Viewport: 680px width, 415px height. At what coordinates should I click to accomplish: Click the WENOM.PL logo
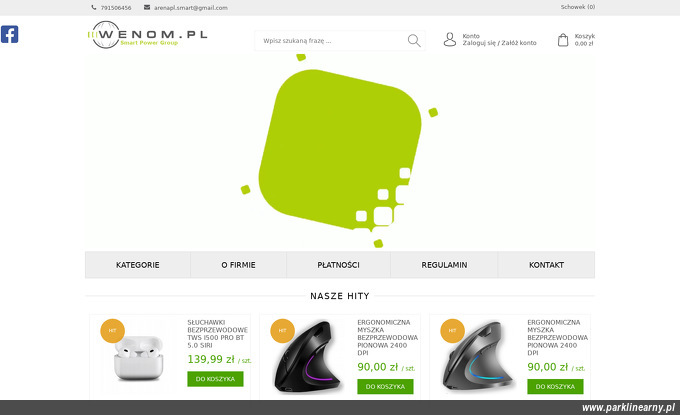click(x=147, y=35)
